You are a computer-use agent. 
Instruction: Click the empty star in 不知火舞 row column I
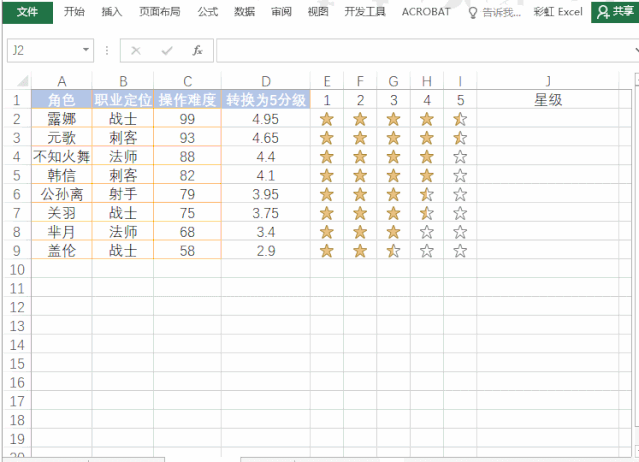[460, 156]
